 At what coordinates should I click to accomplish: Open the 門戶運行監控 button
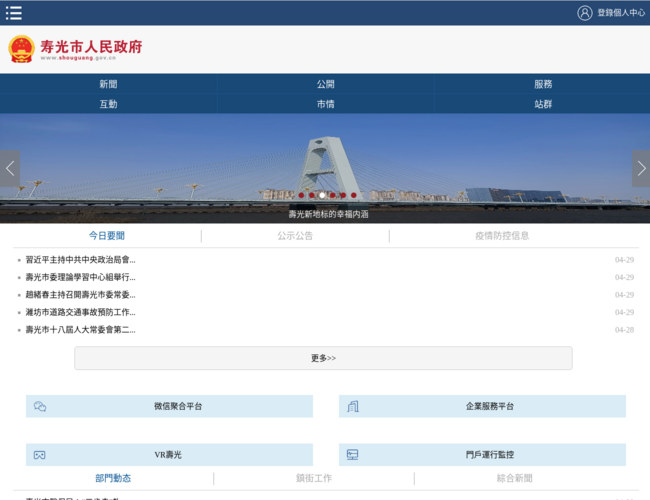click(x=482, y=455)
